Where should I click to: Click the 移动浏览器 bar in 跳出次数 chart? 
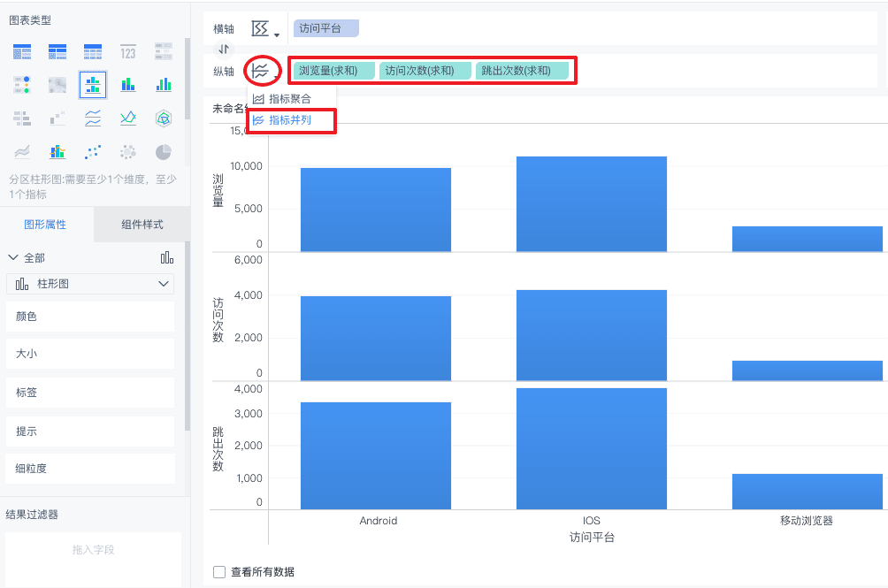[x=807, y=492]
